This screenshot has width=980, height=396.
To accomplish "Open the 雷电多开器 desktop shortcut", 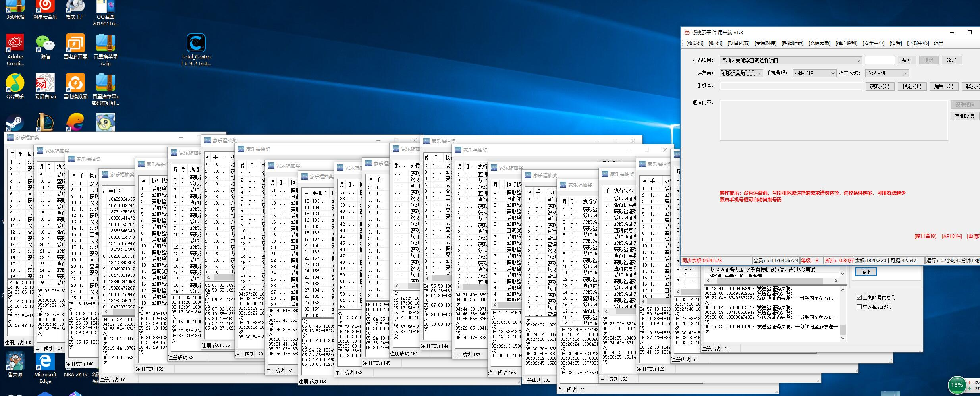I will (75, 47).
